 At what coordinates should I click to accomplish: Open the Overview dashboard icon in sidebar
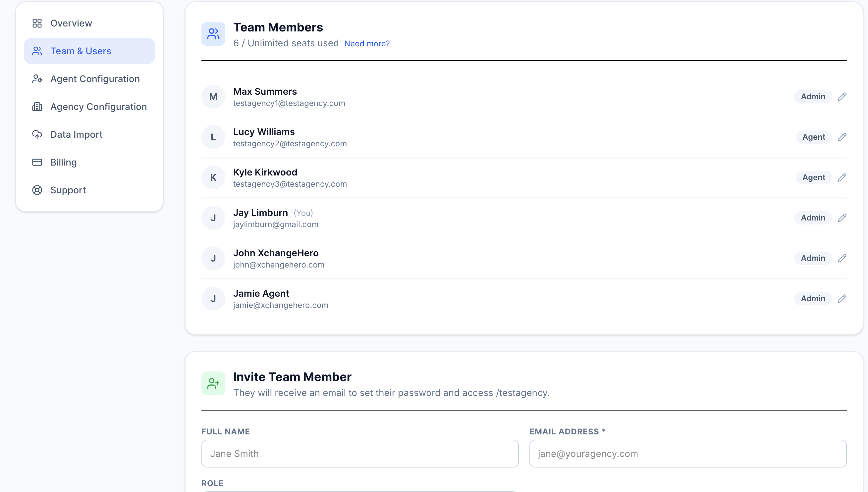[37, 23]
